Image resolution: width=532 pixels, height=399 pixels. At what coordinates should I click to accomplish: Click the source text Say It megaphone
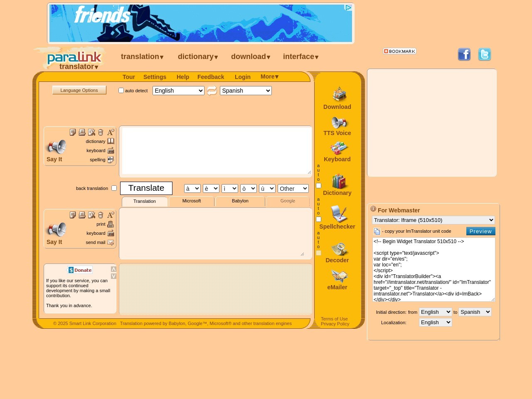(56, 147)
